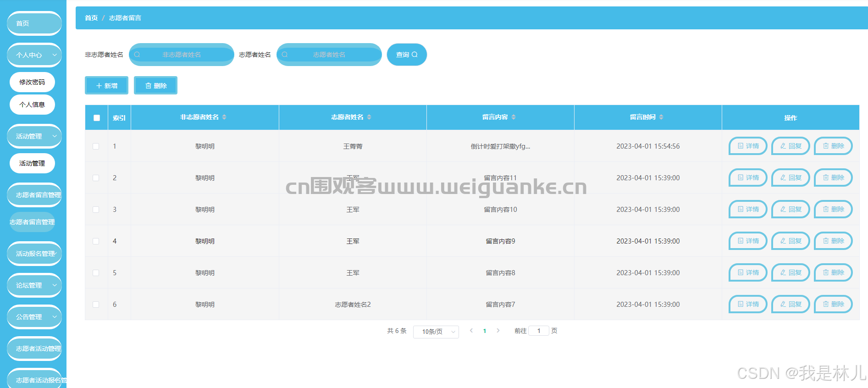Click search icon in 非志愿者姓名 field
The image size is (868, 388).
click(137, 55)
